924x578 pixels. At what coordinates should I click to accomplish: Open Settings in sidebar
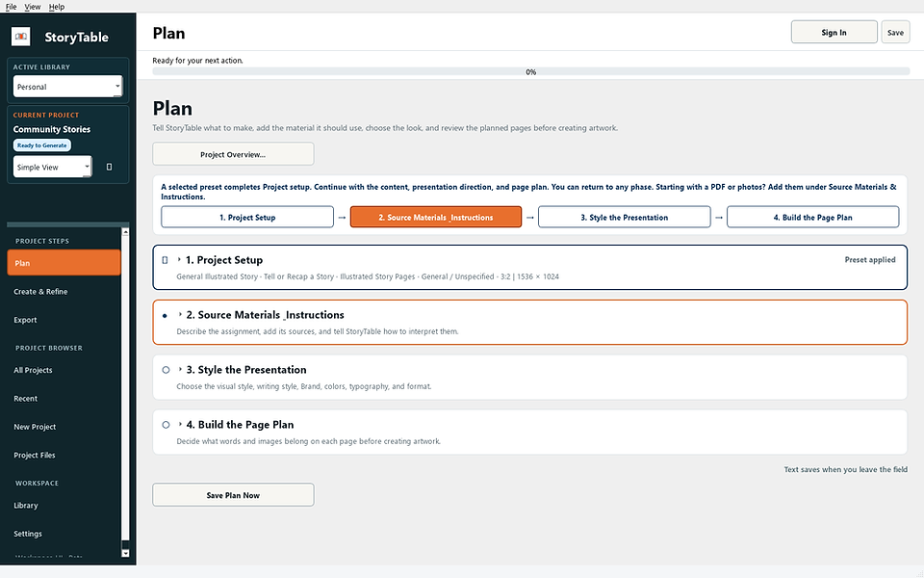64,533
